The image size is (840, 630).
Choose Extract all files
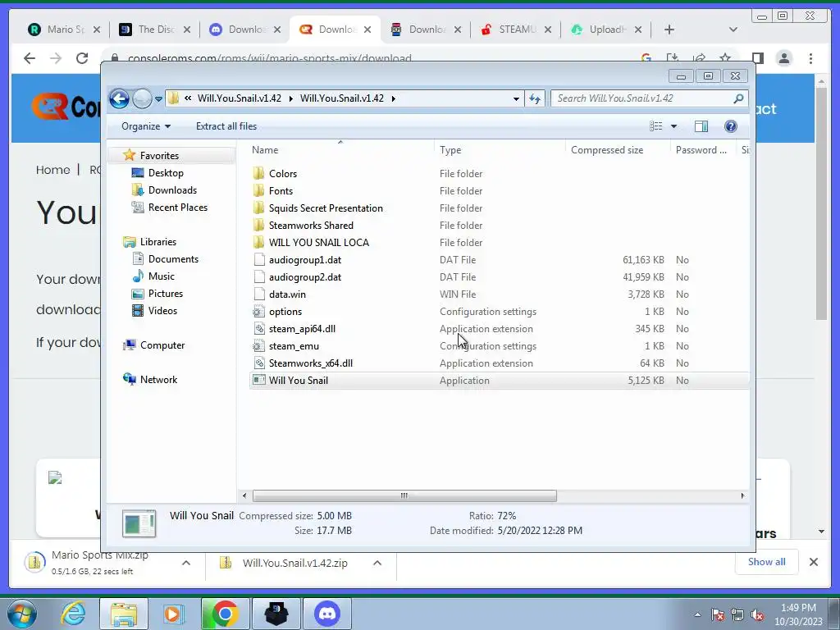point(226,126)
